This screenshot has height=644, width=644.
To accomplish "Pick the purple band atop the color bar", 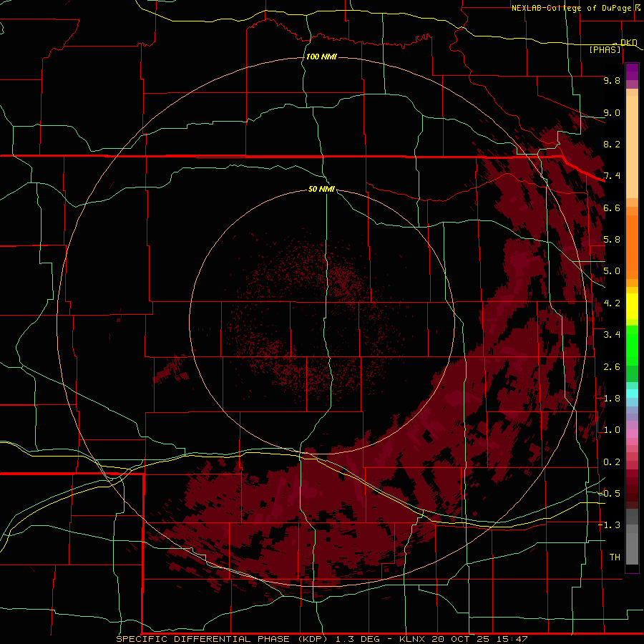I will (632, 72).
